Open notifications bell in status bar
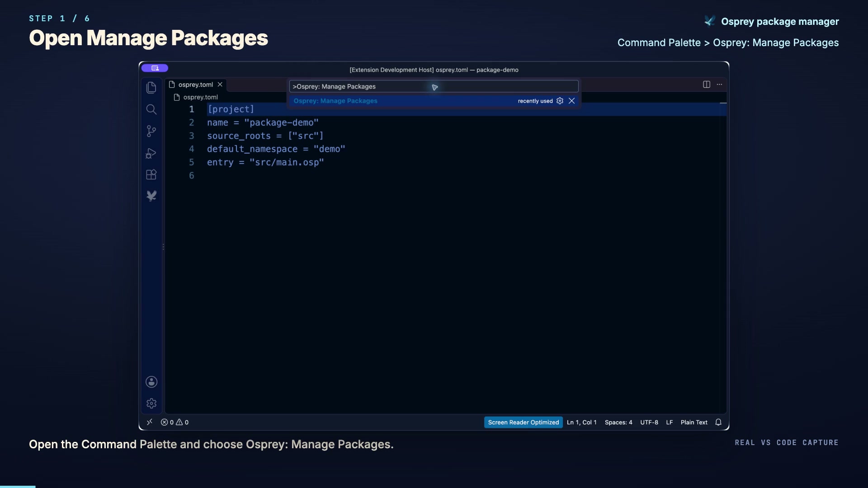 [x=718, y=422]
